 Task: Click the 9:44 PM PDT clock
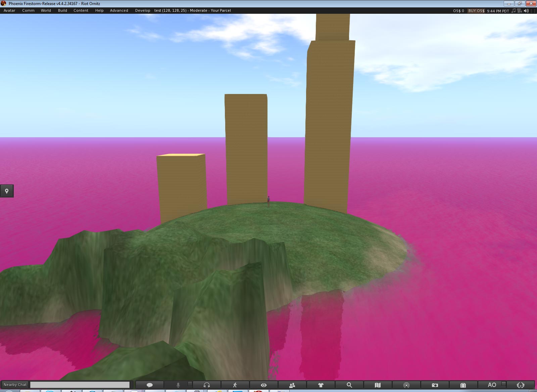click(x=498, y=11)
